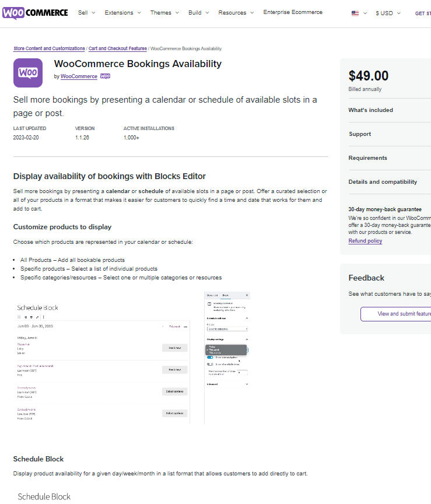
Task: Click the WooCommerce vendor link under the title
Action: click(79, 76)
